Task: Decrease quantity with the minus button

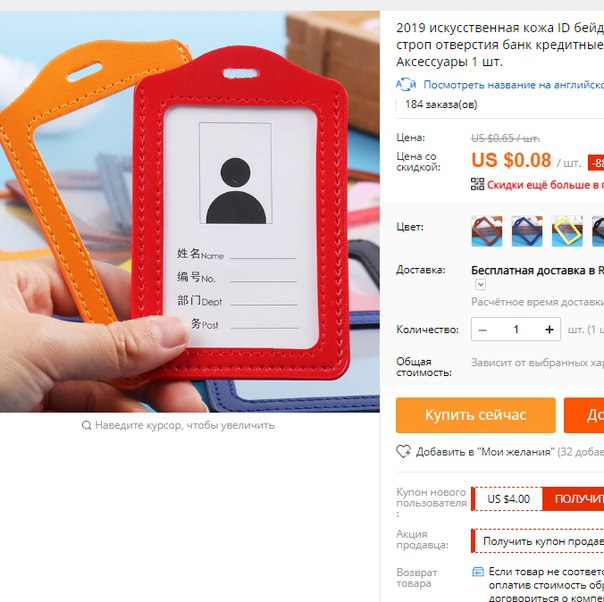Action: click(x=482, y=330)
